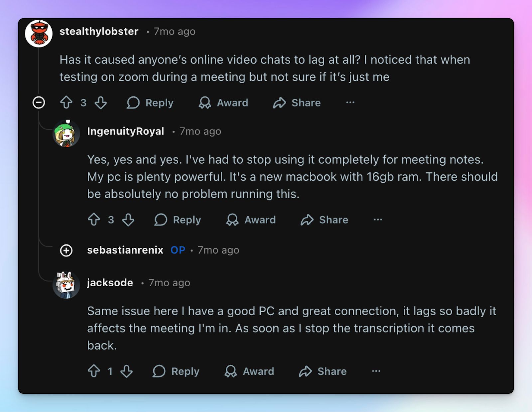This screenshot has height=412, width=532.
Task: Expand sebastianrenix's collapsed OP reply
Action: pyautogui.click(x=66, y=251)
